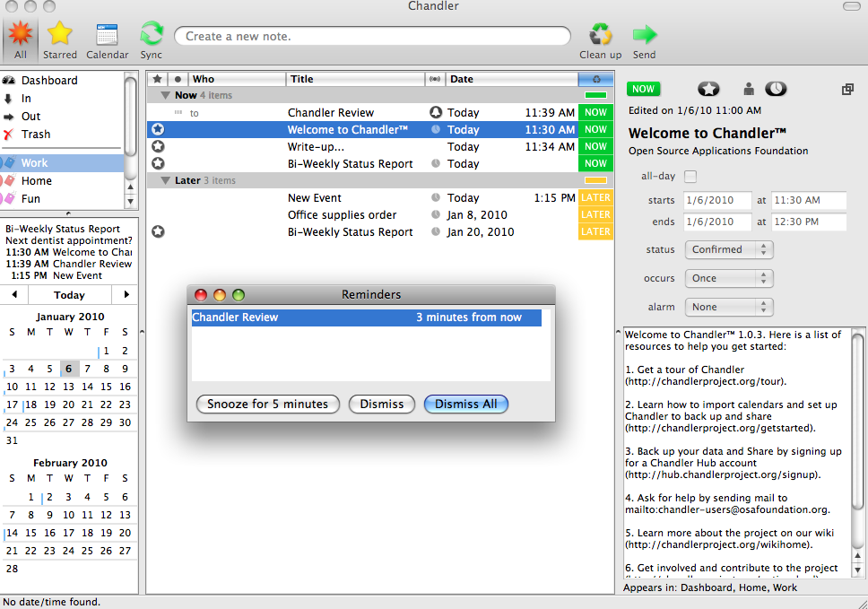
Task: Toggle star on Write-up... row
Action: (158, 147)
